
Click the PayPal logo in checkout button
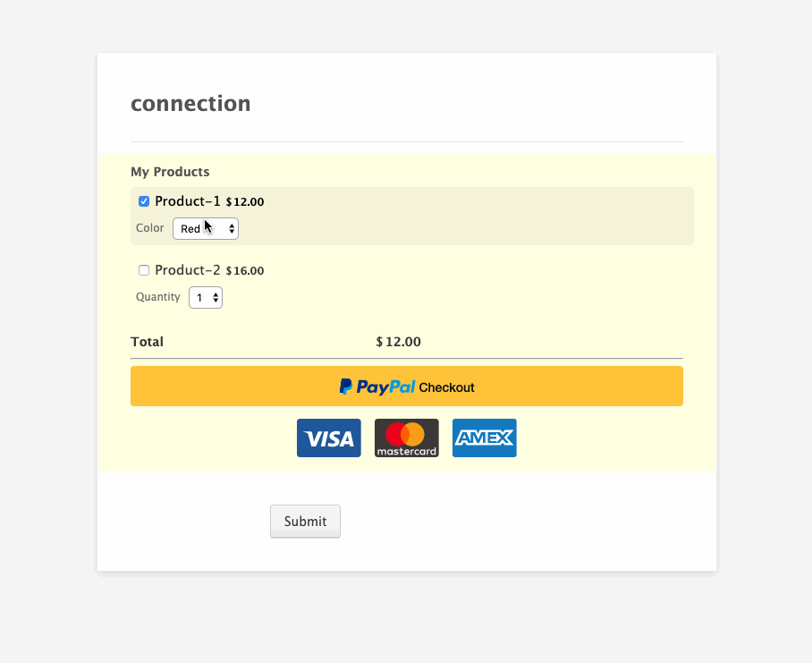[377, 387]
